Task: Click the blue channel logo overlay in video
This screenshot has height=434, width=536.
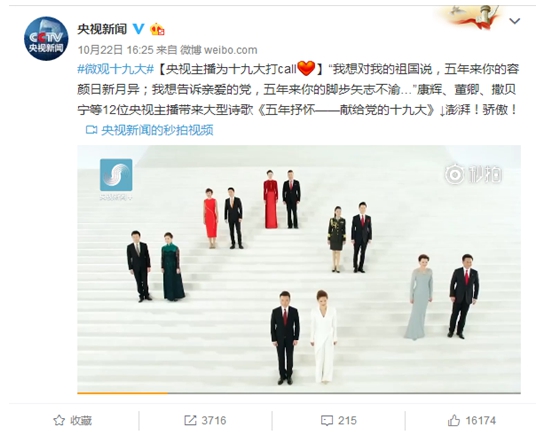Action: [116, 175]
